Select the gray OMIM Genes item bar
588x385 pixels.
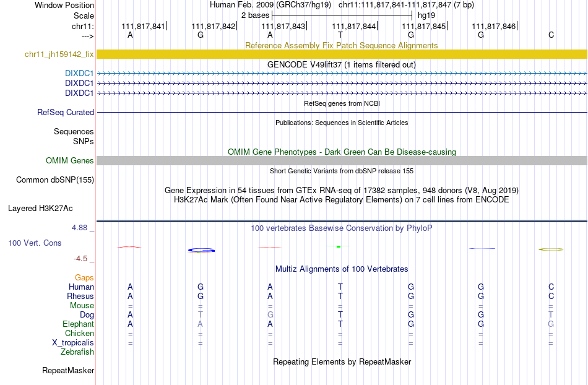pos(342,161)
